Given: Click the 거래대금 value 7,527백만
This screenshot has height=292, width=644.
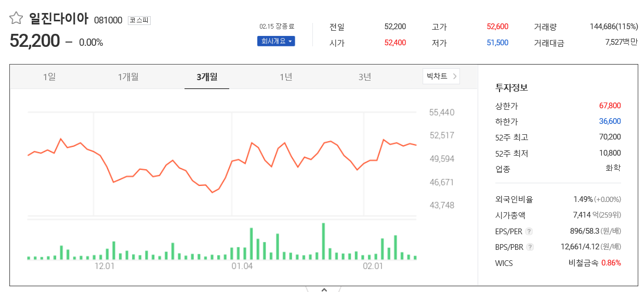Looking at the screenshot, I should pos(622,43).
